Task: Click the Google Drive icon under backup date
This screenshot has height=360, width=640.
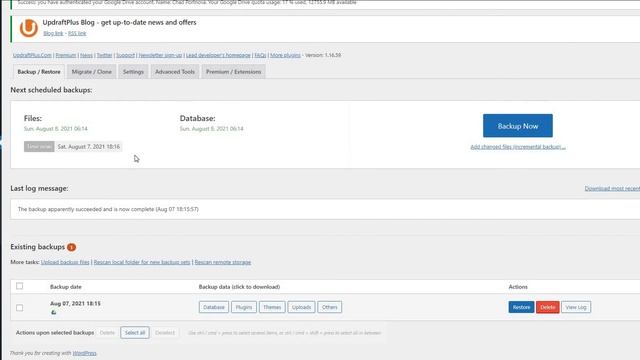Action: coord(53,312)
